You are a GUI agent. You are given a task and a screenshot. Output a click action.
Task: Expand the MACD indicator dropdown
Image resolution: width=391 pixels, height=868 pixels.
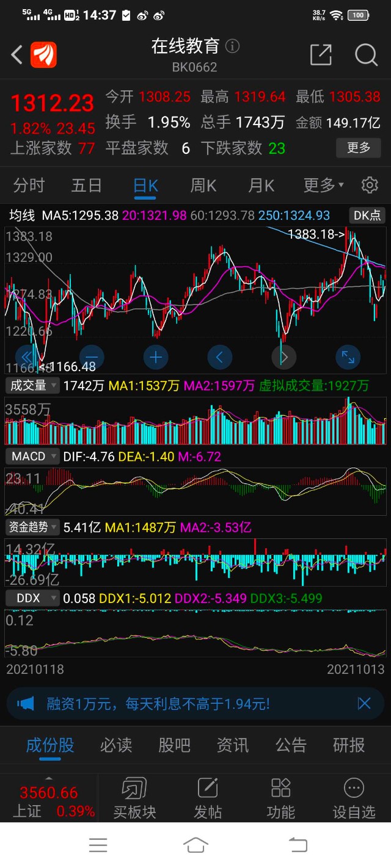tap(33, 457)
